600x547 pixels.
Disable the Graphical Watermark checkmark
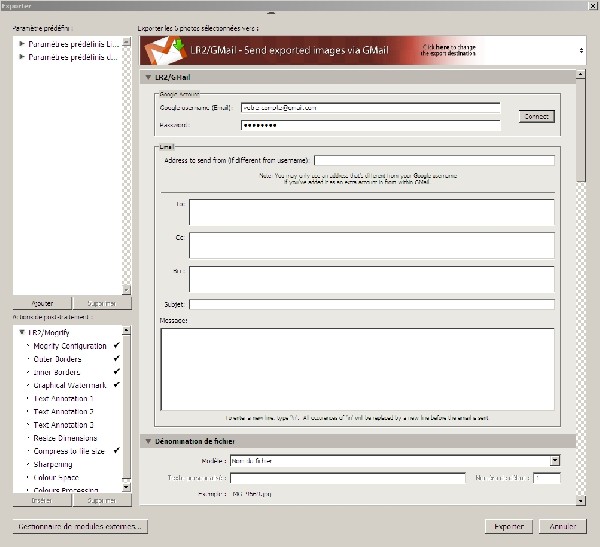117,385
